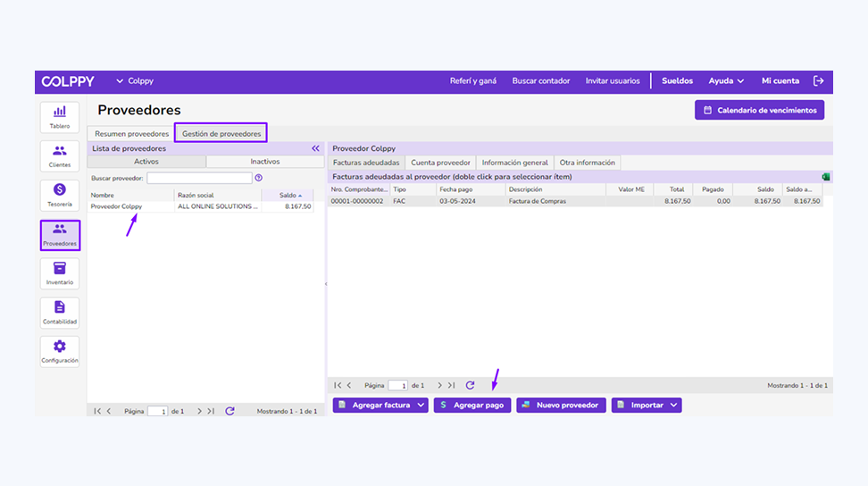Go to previous page of provider list
The image size is (868, 486).
(109, 411)
